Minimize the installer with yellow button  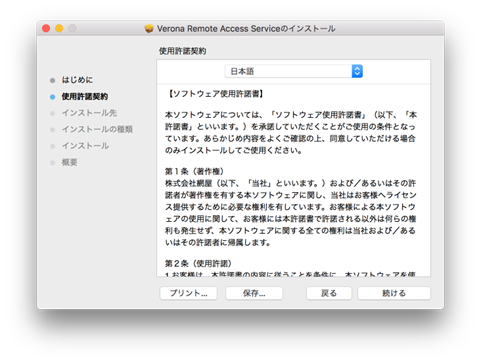pos(59,29)
